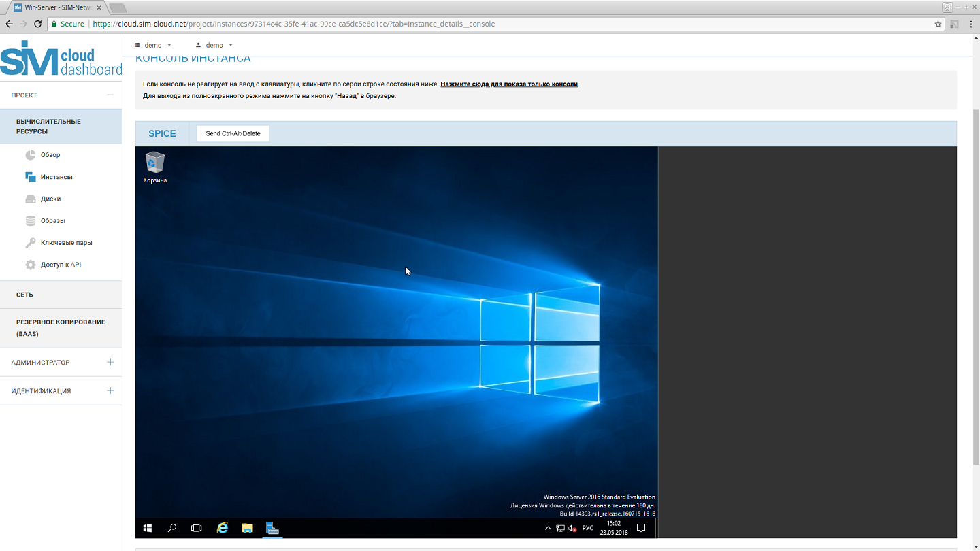This screenshot has width=980, height=551.
Task: Expand the Идентификация sidebar section
Action: [x=110, y=391]
